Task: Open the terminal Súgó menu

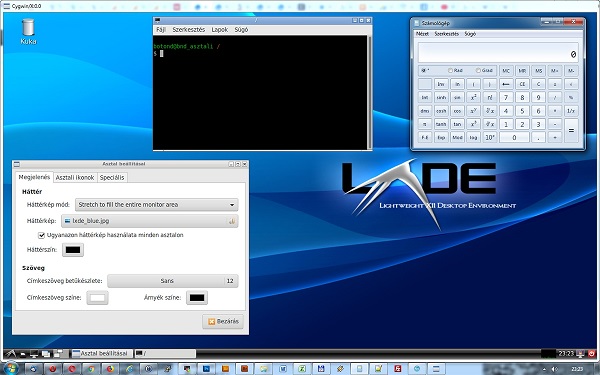Action: (x=241, y=29)
